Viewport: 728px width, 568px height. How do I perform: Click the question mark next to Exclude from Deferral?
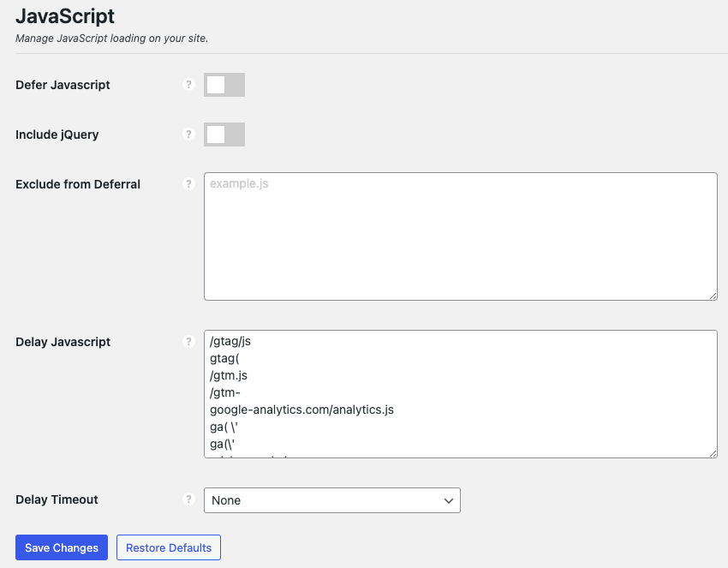point(189,184)
